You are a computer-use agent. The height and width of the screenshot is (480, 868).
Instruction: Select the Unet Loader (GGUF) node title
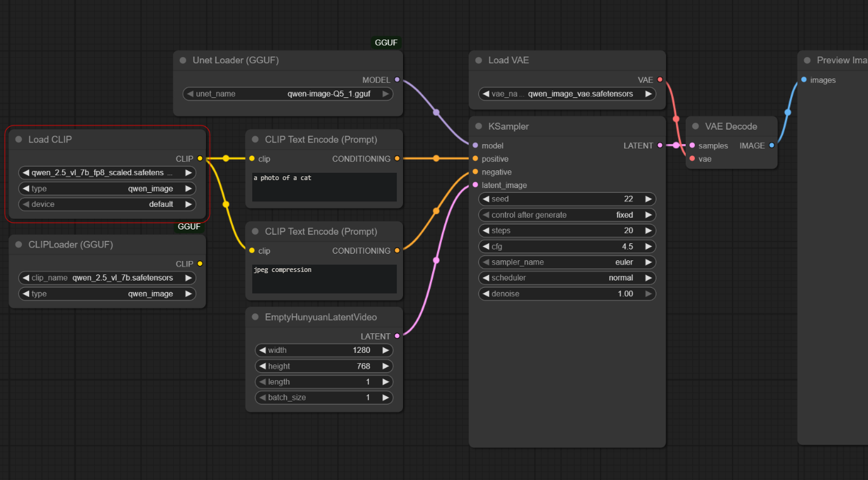(x=236, y=60)
